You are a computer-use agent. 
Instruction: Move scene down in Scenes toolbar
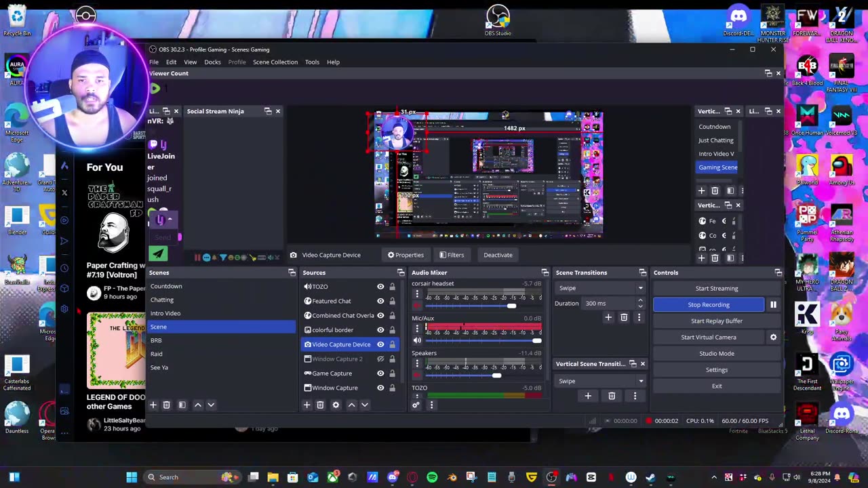[211, 405]
